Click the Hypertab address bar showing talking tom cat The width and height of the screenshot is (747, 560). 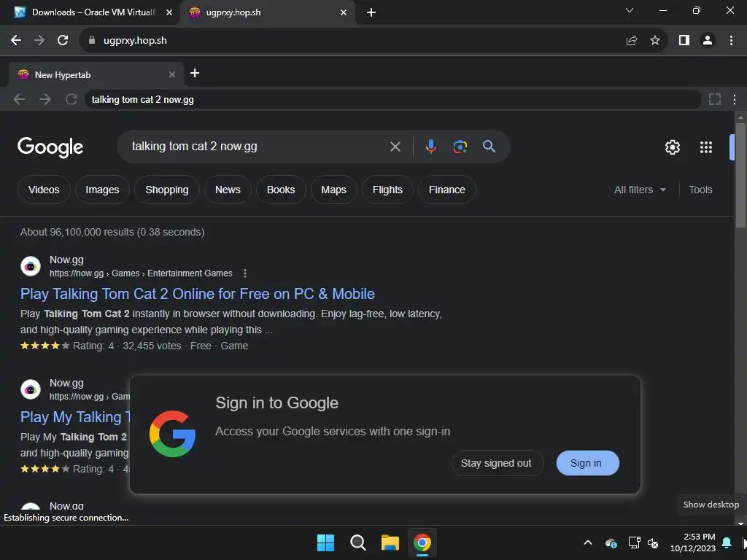tap(392, 99)
